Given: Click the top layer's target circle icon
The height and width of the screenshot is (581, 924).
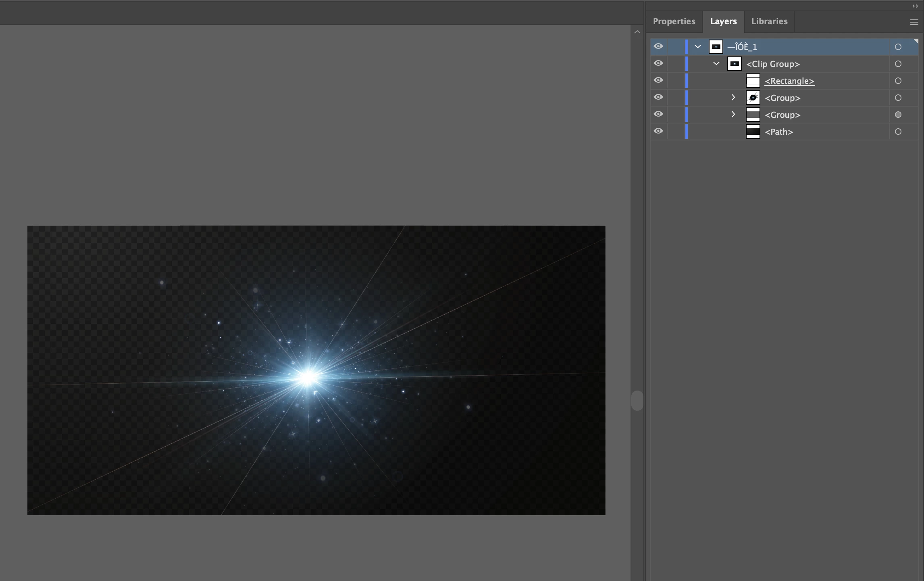Looking at the screenshot, I should click(898, 47).
